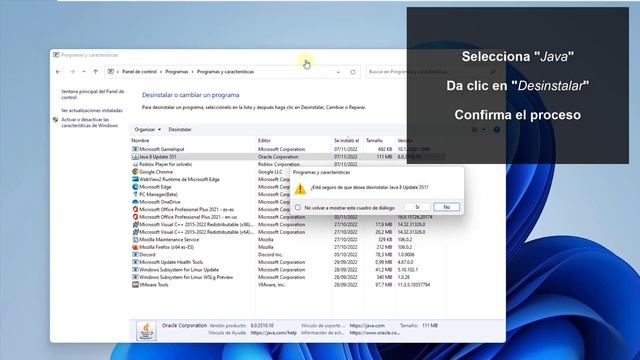Click the Microsoft Edge icon in the list
The height and width of the screenshot is (360, 640).
point(135,187)
